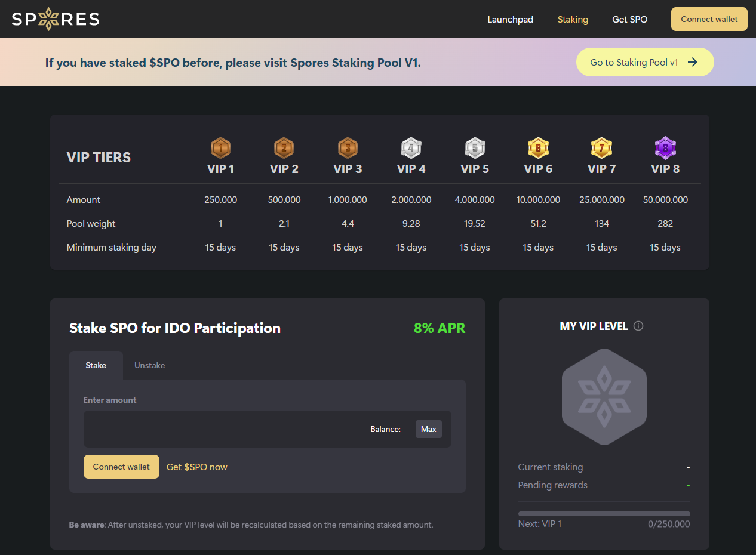
Task: Click pool weight value 51.2
Action: click(538, 224)
